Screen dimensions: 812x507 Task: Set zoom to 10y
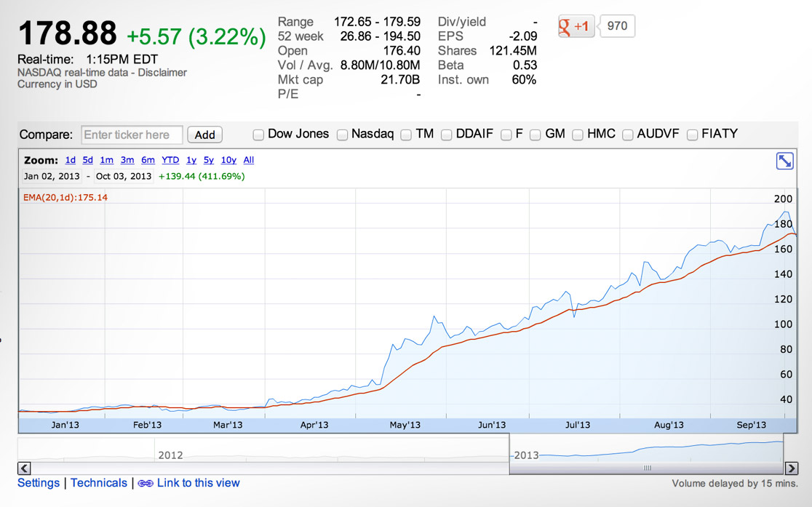pos(228,160)
